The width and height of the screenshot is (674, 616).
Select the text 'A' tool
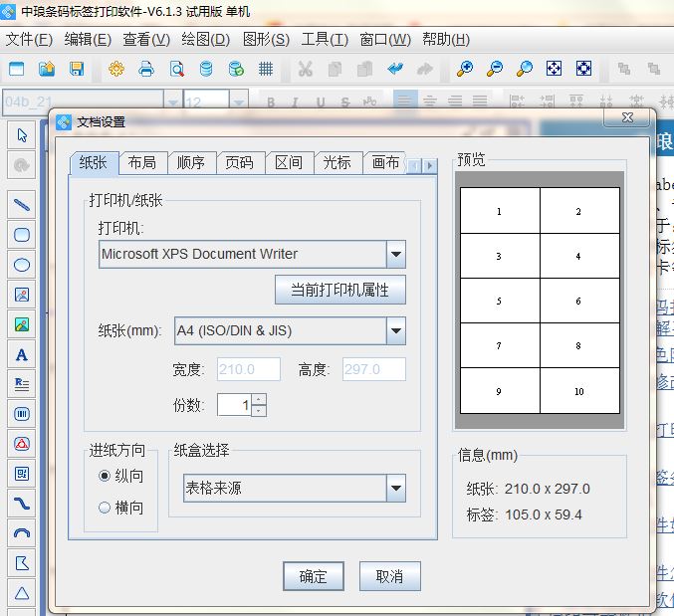coord(22,354)
